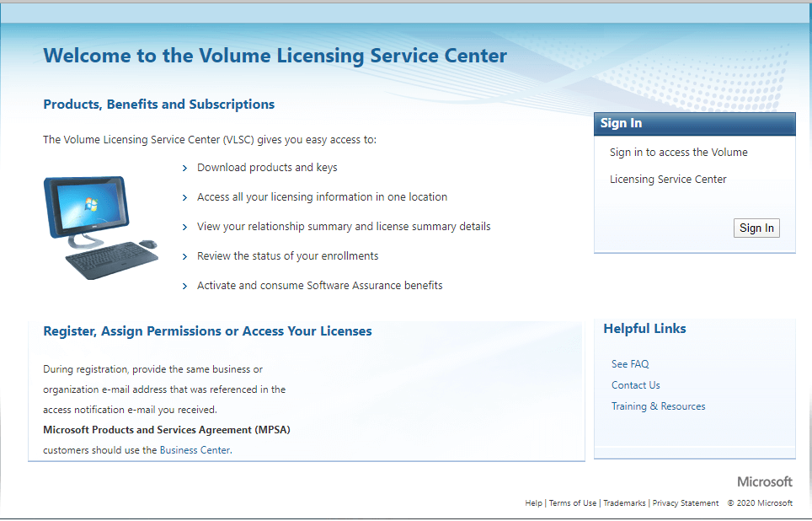812x521 pixels.
Task: Click chevron beside Activate and consume Software Assurance
Action: [x=184, y=286]
